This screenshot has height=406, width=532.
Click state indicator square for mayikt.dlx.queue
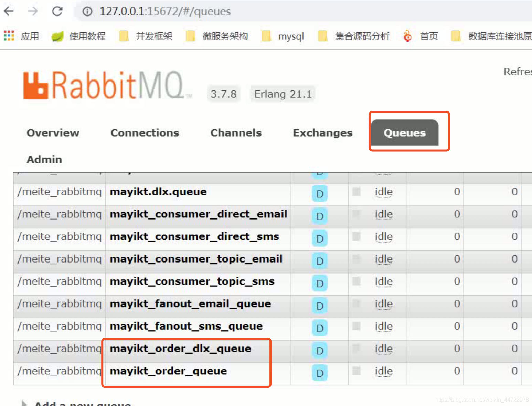pos(357,191)
